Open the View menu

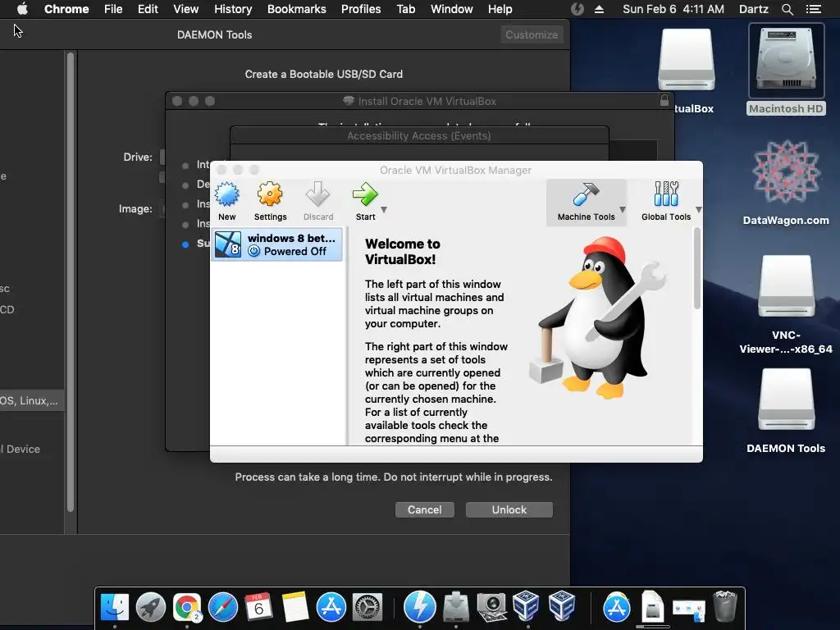pos(186,9)
